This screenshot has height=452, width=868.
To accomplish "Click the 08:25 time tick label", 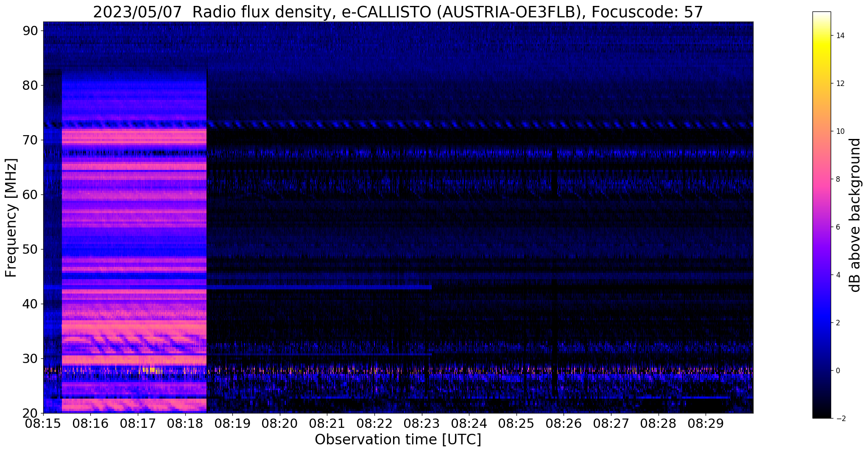I will [x=516, y=423].
